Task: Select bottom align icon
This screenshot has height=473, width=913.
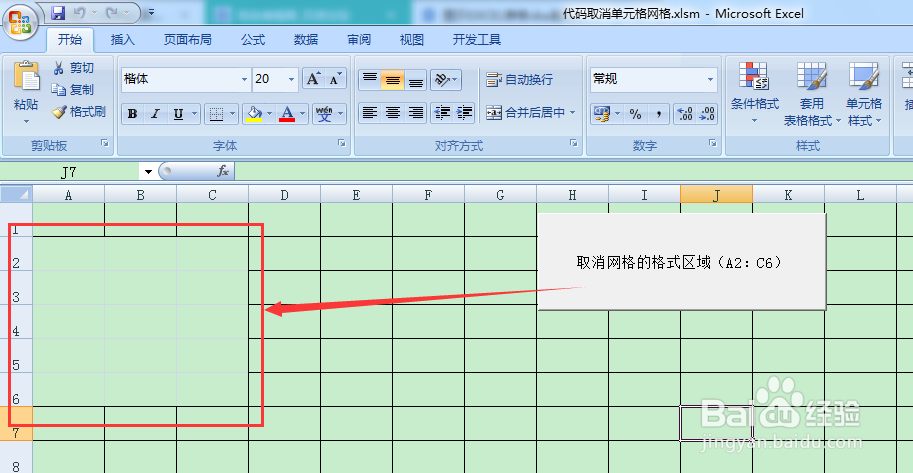Action: [415, 80]
